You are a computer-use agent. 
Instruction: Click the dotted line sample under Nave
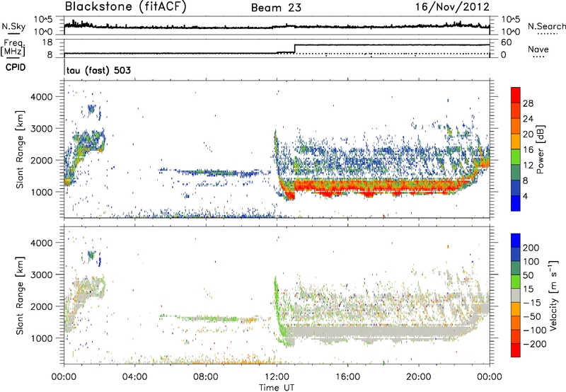point(538,57)
